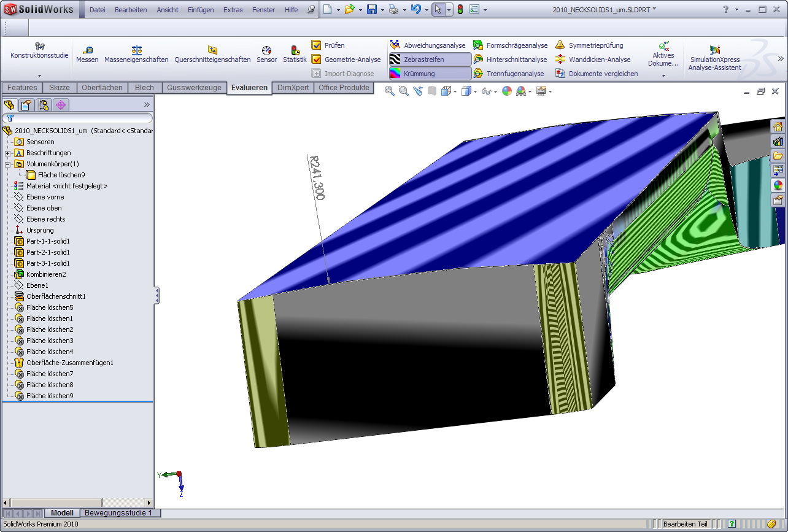788x532 pixels.
Task: Switch to the Features tab
Action: pyautogui.click(x=22, y=88)
